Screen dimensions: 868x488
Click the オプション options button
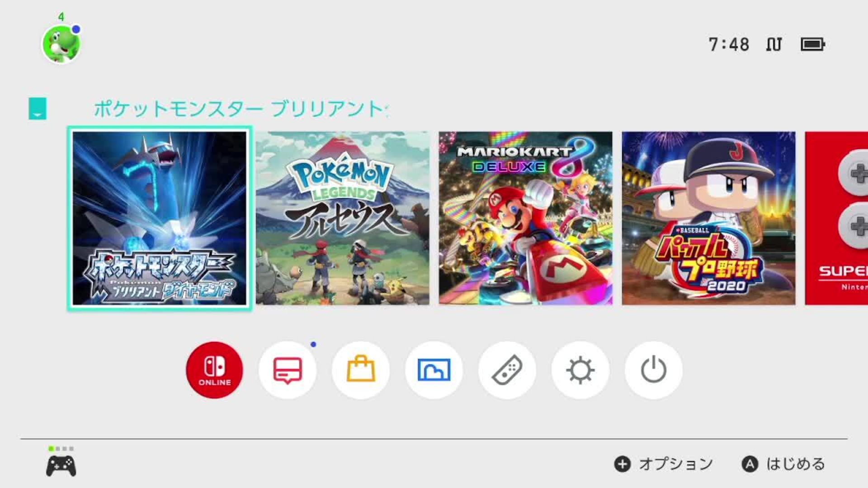[664, 464]
